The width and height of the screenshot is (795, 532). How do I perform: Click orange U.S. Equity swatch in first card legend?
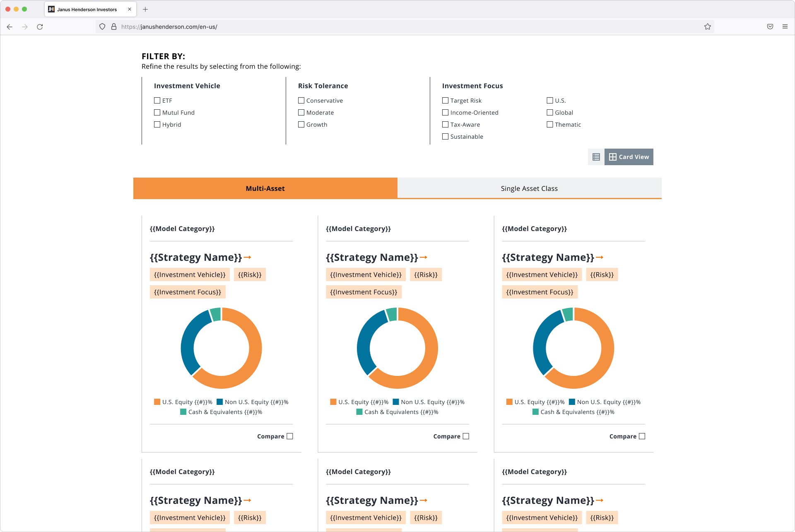point(157,402)
